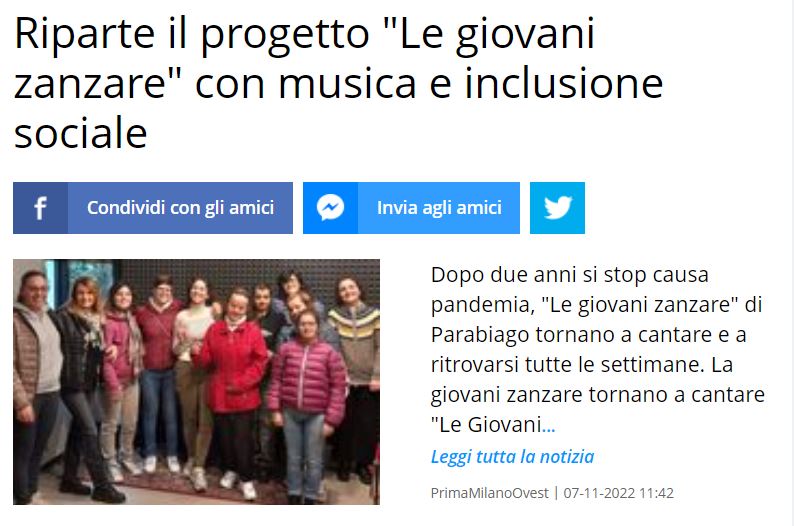Click the excerpt starting "Dopo due anni"
Viewport: 794px width, 526px height.
tap(598, 350)
